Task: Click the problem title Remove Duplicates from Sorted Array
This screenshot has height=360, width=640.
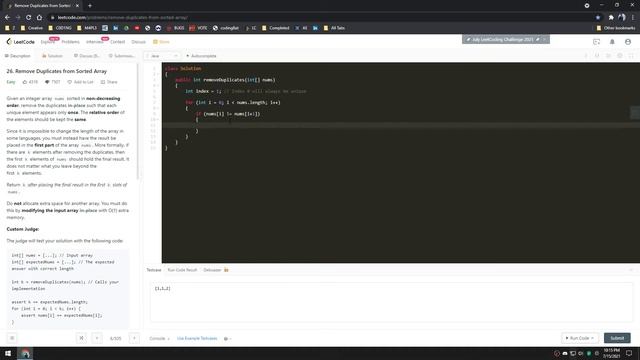Action: [x=57, y=71]
